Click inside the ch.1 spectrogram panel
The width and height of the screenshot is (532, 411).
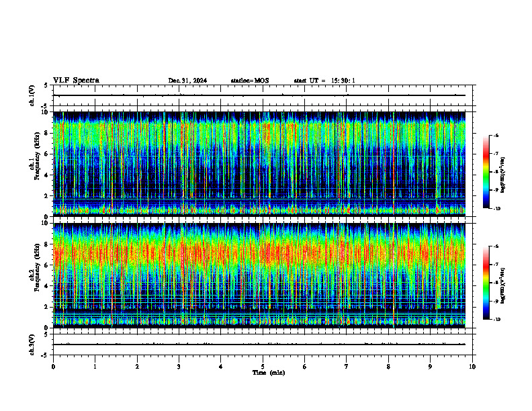pos(259,164)
